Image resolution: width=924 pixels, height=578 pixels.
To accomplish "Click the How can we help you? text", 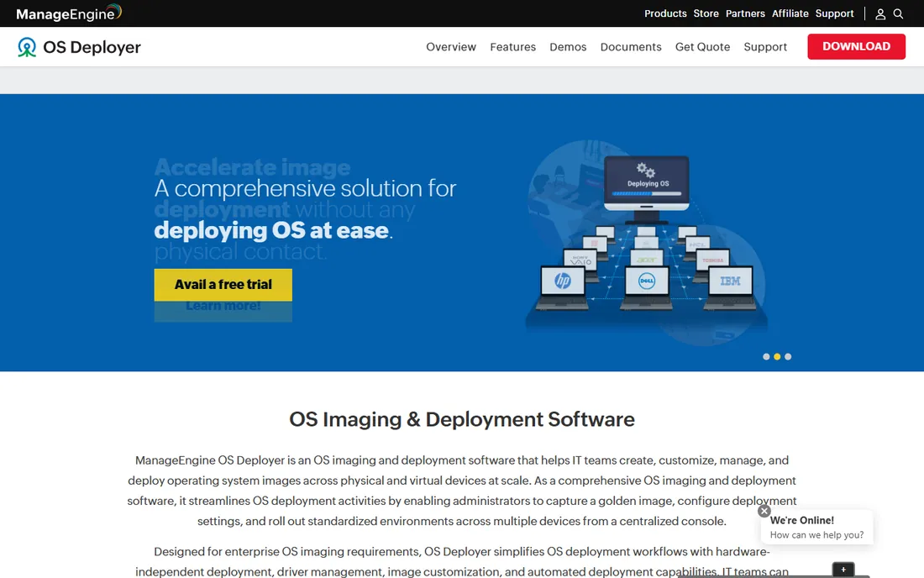I will [816, 535].
